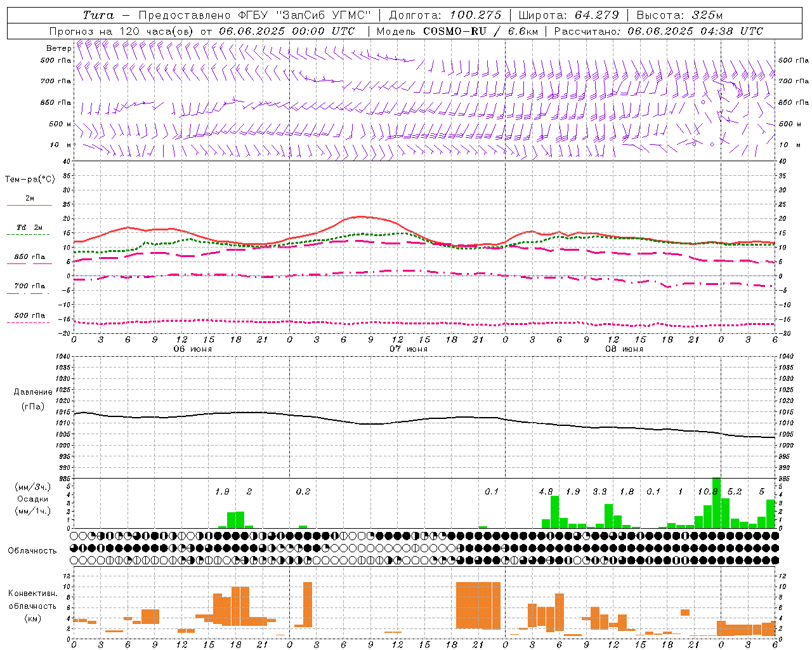Click the precipitation total value 4.8
This screenshot has width=812, height=650.
click(546, 492)
